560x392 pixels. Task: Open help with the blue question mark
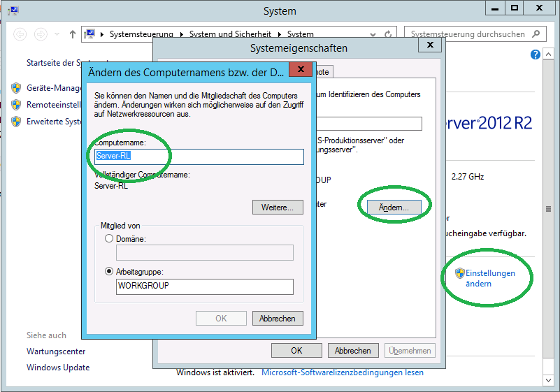click(536, 55)
